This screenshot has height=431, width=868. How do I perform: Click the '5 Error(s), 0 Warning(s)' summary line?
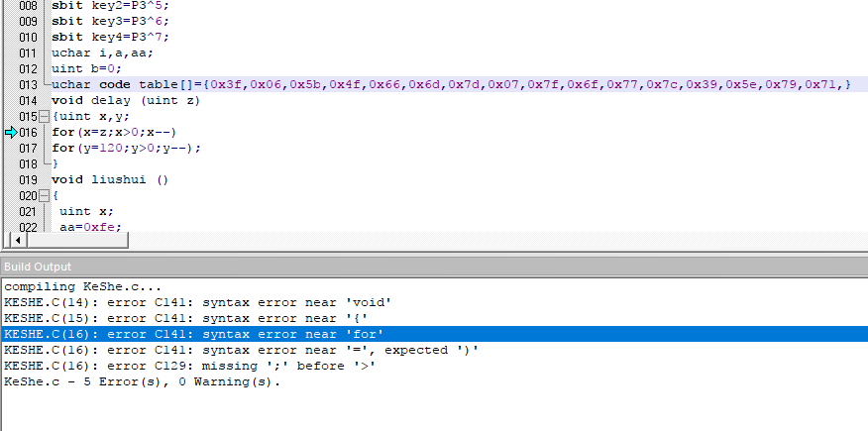point(143,381)
